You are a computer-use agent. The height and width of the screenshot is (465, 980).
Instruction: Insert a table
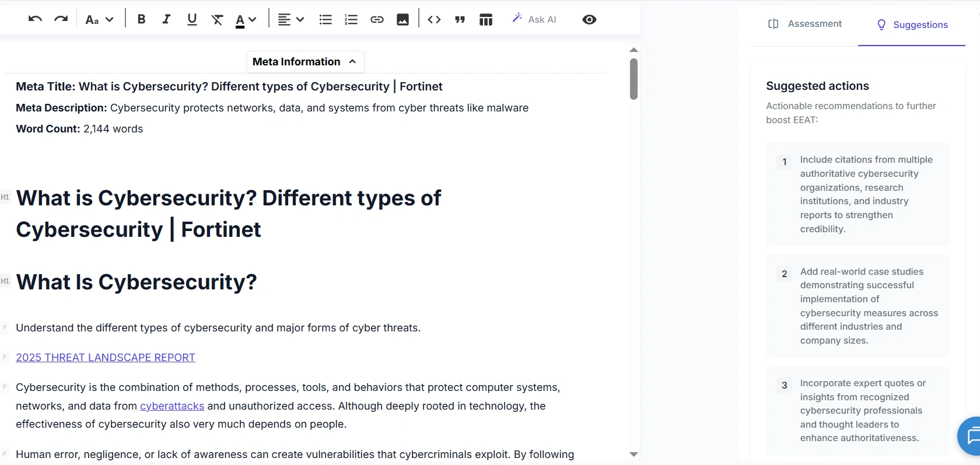coord(486,20)
